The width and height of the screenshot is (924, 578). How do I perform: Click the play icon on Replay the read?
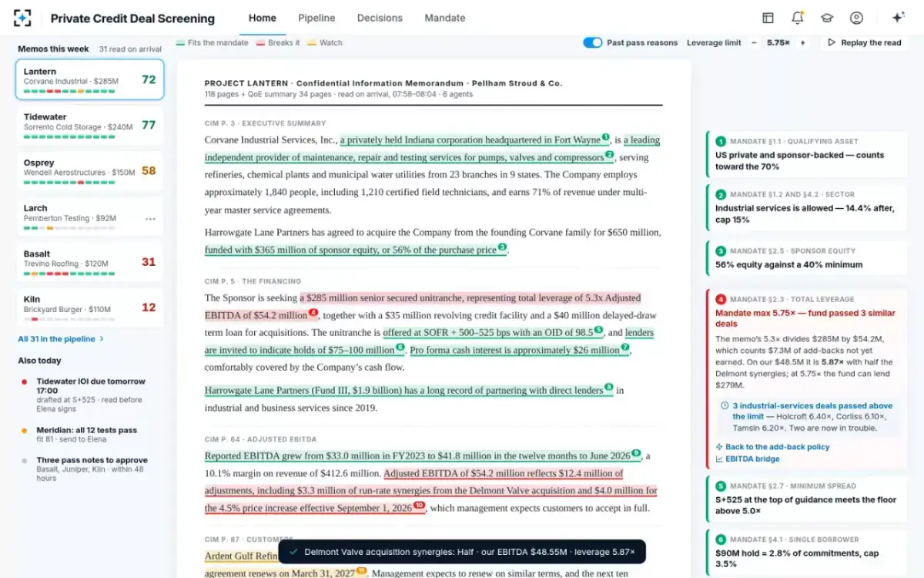(x=832, y=42)
